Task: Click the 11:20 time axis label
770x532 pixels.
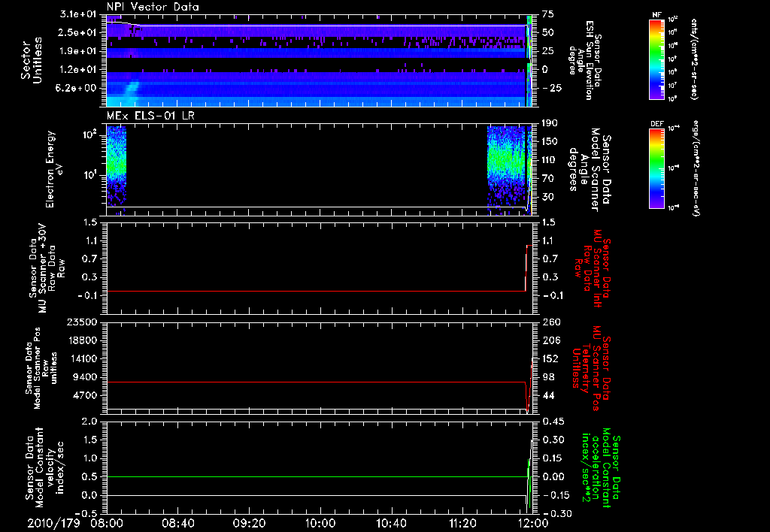Action: coord(462,523)
